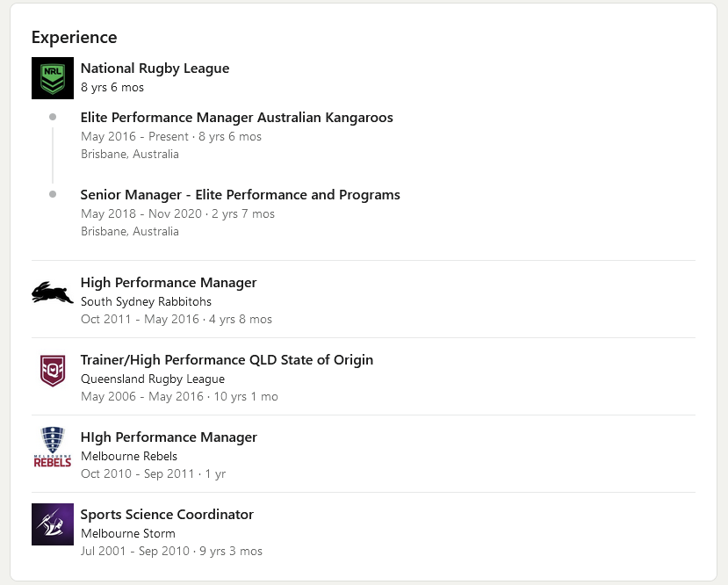Open High Performance Manager at South Sydney
728x585 pixels.
coord(169,282)
